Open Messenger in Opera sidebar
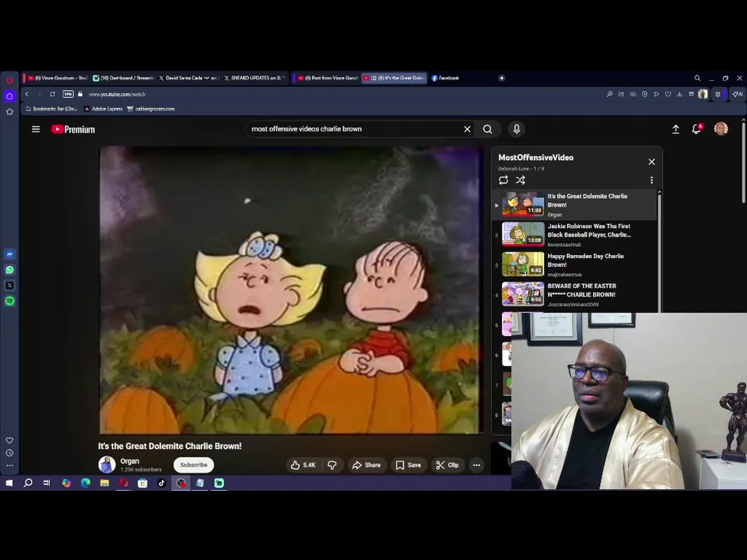This screenshot has height=560, width=747. tap(9, 254)
